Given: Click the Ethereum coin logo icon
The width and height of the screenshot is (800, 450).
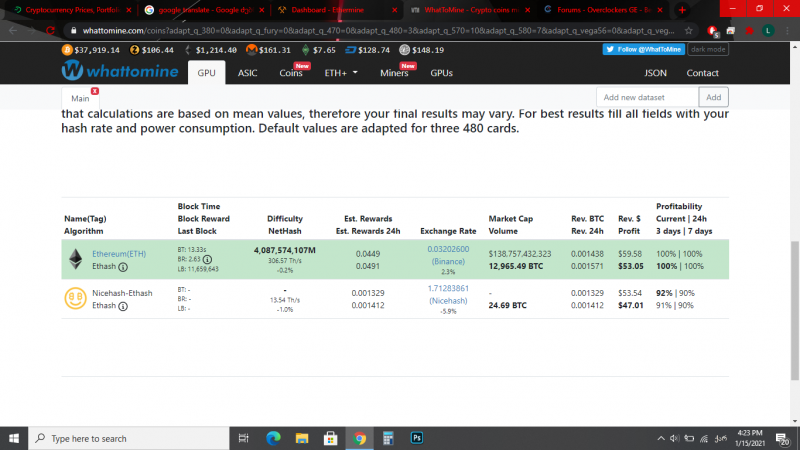Looking at the screenshot, I should coord(74,260).
